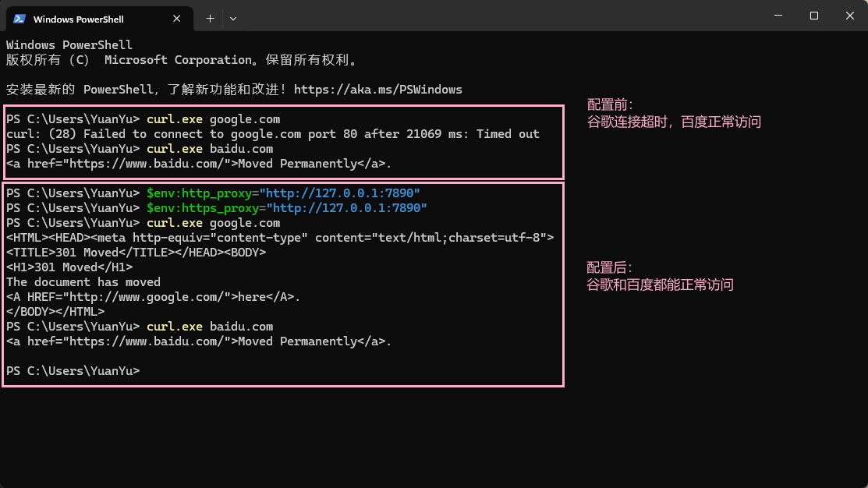The height and width of the screenshot is (488, 868).
Task: Click "The document has moved" text
Action: [x=83, y=282]
